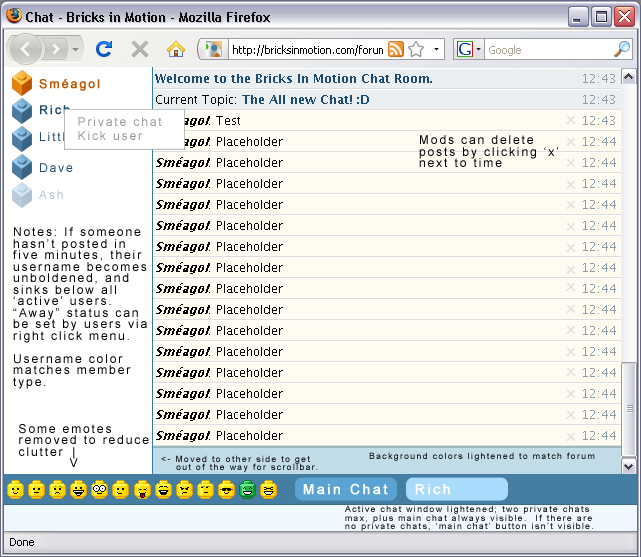641x557 pixels.
Task: Insert the open-mouth big grin emote
Action: pos(78,490)
